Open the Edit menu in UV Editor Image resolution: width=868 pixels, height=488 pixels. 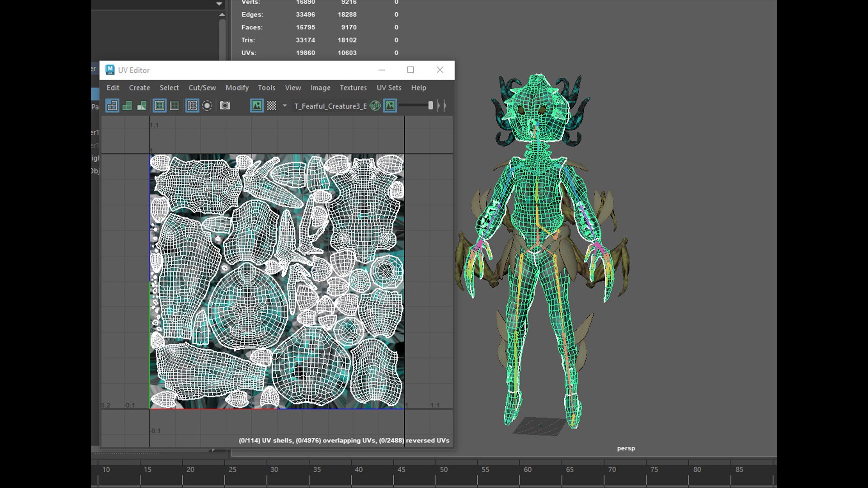coord(113,88)
